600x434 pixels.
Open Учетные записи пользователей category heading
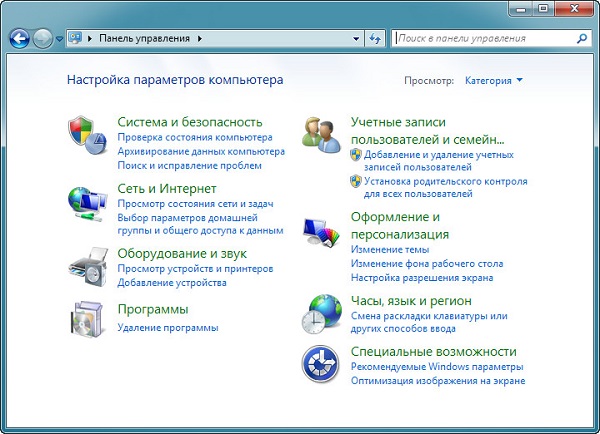pos(427,131)
